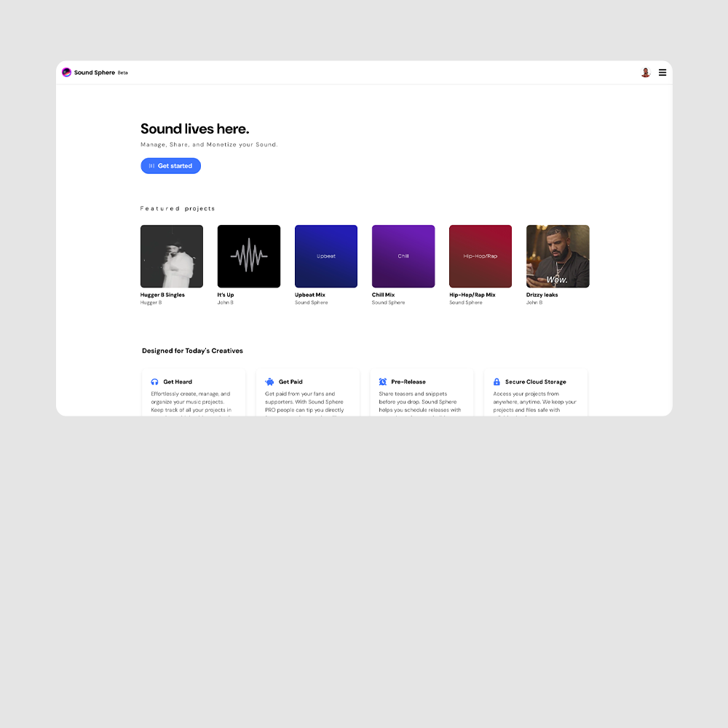Select the headphones icon on Get Heard card

tap(156, 381)
